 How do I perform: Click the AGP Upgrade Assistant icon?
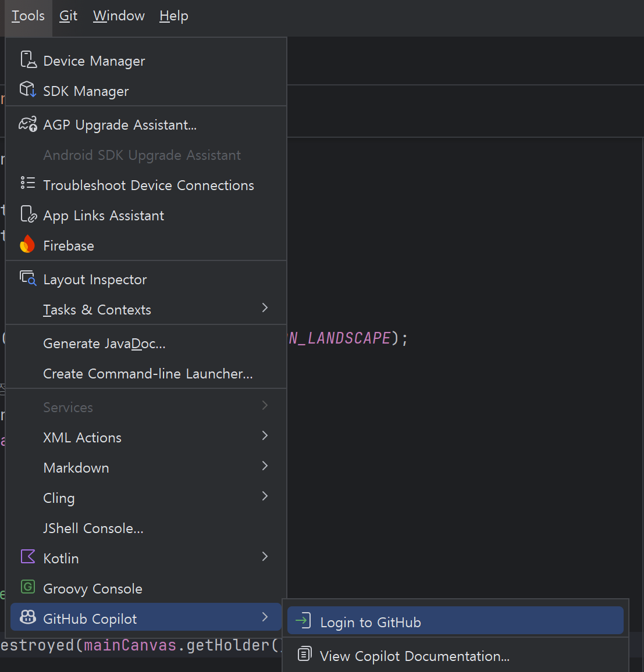point(29,124)
